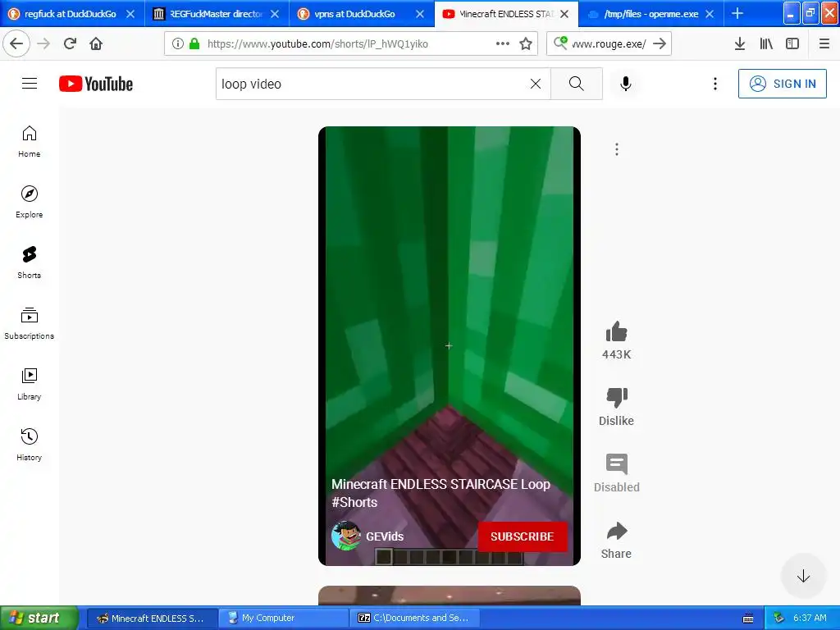The width and height of the screenshot is (840, 630).
Task: Open the Windows Start menu
Action: point(39,618)
